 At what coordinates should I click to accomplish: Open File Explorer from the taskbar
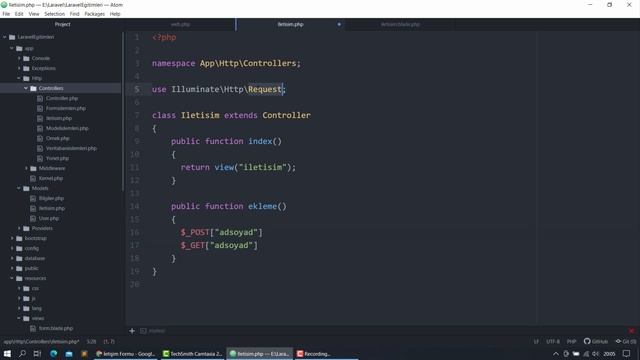click(x=69, y=354)
